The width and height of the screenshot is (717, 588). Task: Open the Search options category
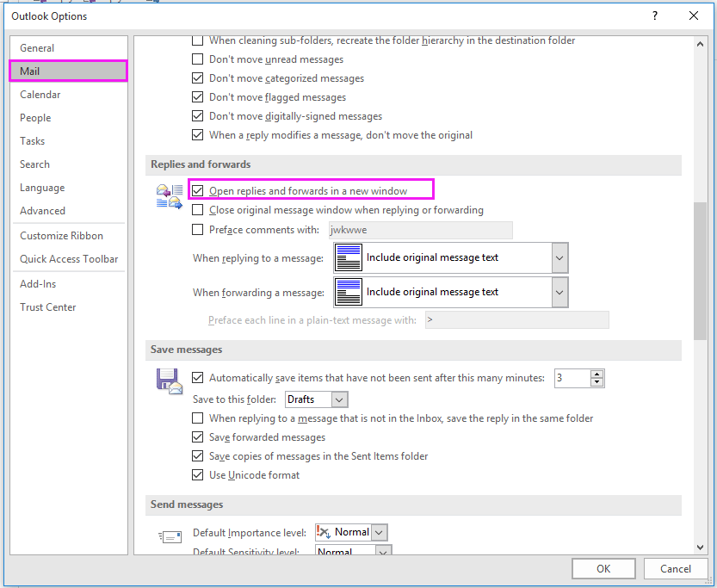coord(69,164)
